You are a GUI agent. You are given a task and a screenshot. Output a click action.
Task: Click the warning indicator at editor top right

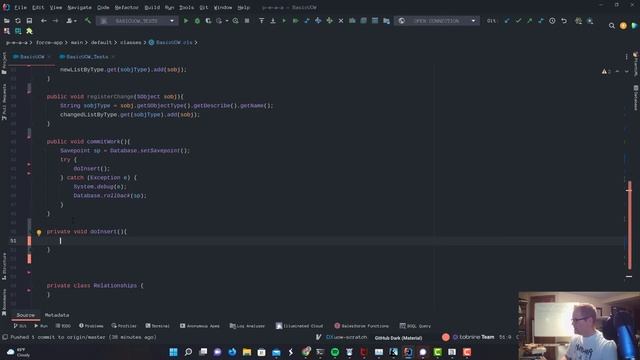(606, 71)
